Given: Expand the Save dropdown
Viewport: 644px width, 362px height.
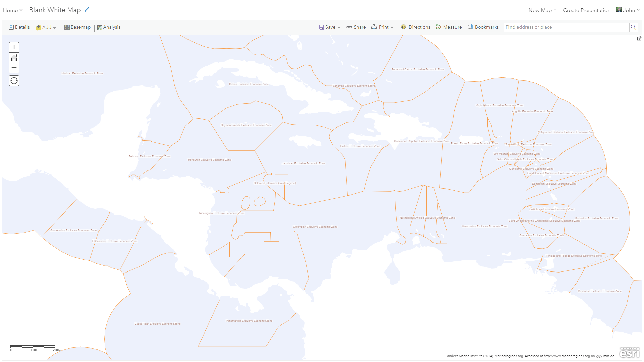Looking at the screenshot, I should pyautogui.click(x=330, y=27).
